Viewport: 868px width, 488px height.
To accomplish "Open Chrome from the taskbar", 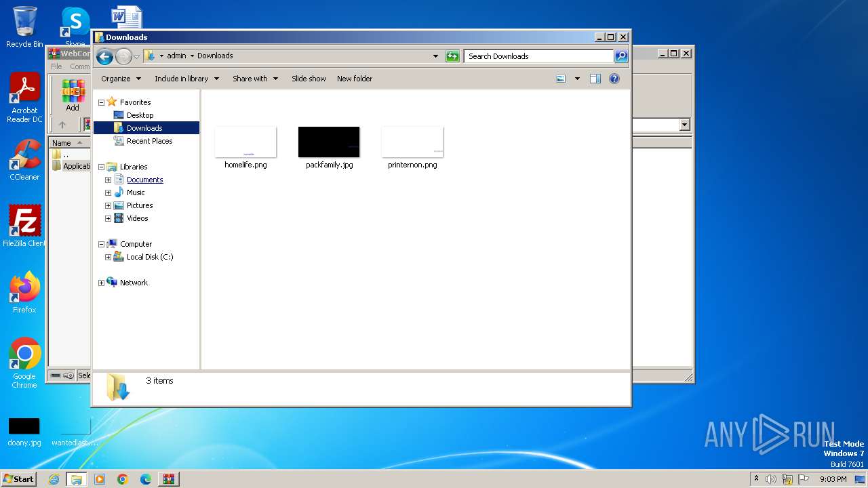I will click(x=123, y=479).
